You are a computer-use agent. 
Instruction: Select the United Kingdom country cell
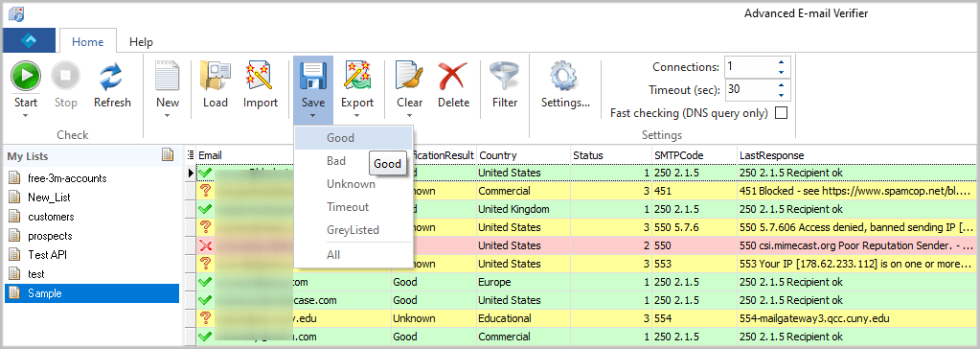523,209
